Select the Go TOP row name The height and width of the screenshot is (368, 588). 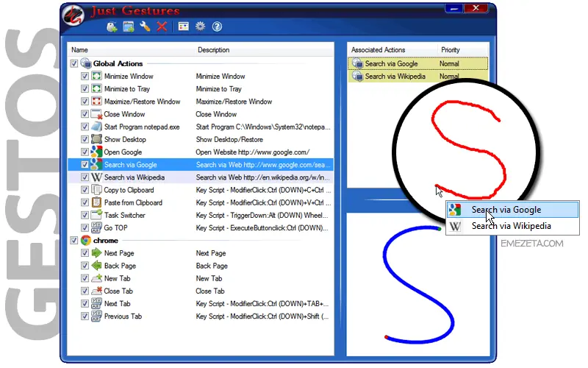(116, 228)
